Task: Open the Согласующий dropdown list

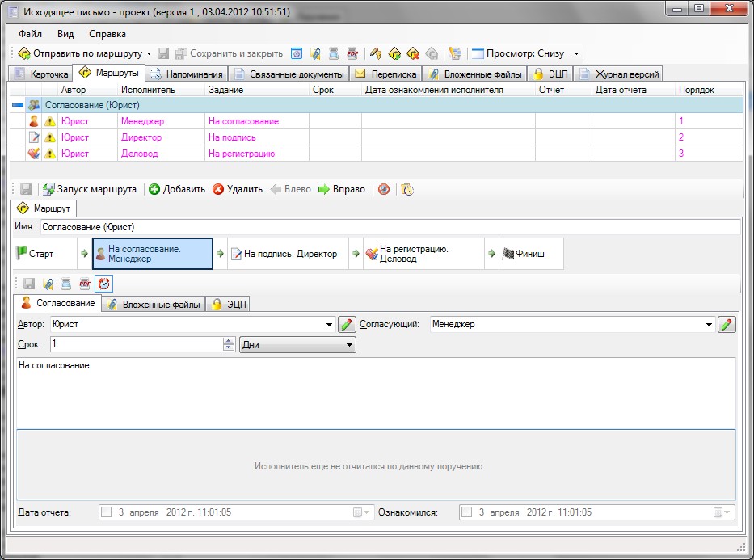Action: [x=710, y=325]
